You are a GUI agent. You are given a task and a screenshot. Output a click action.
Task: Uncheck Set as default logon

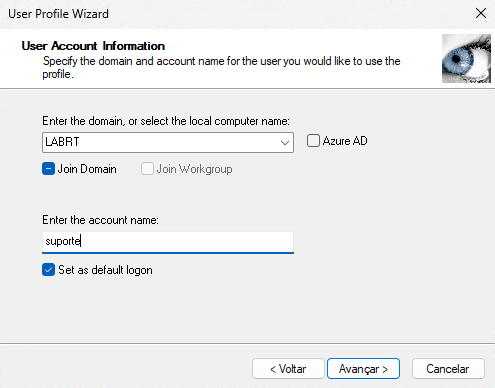[x=48, y=270]
